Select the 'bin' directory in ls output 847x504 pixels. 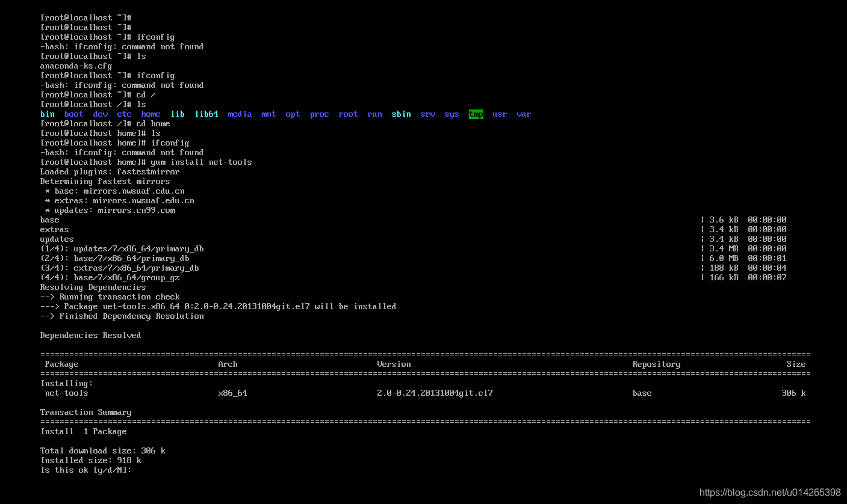(48, 114)
